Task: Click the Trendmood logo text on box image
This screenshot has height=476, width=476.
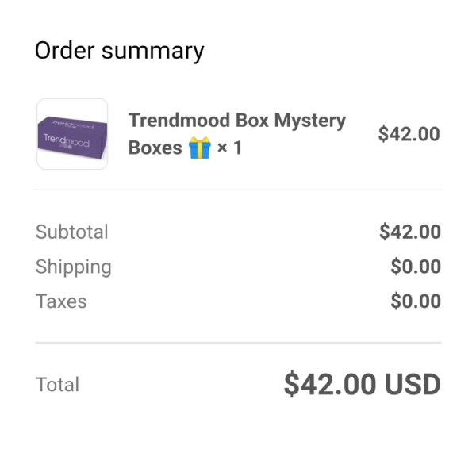Action: click(x=67, y=140)
